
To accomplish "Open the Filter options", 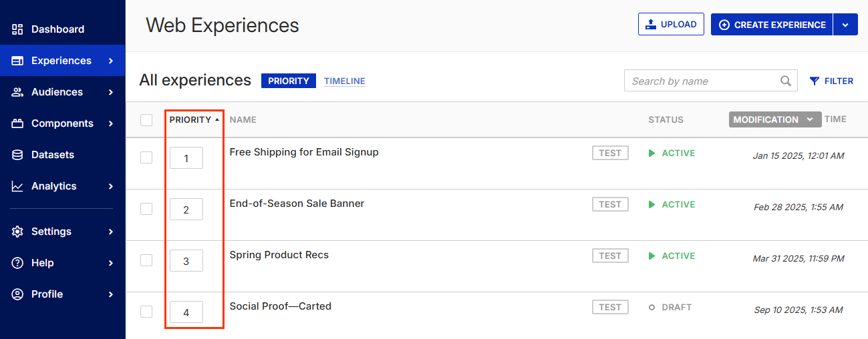I will tap(831, 81).
